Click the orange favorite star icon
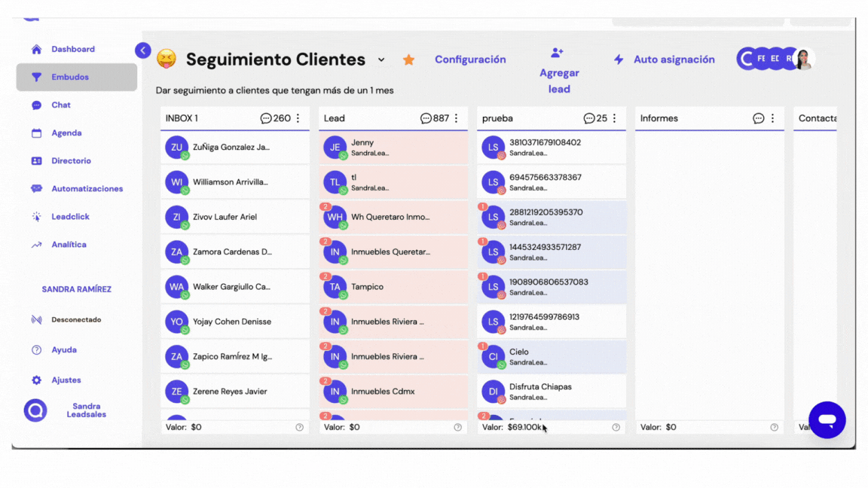The height and width of the screenshot is (488, 868). point(408,59)
